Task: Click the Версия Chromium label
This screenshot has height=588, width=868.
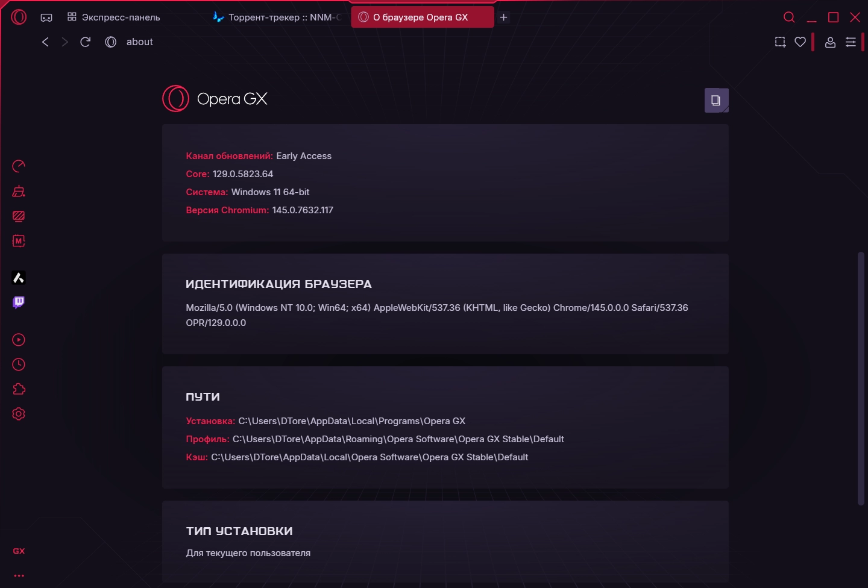Action: click(227, 210)
